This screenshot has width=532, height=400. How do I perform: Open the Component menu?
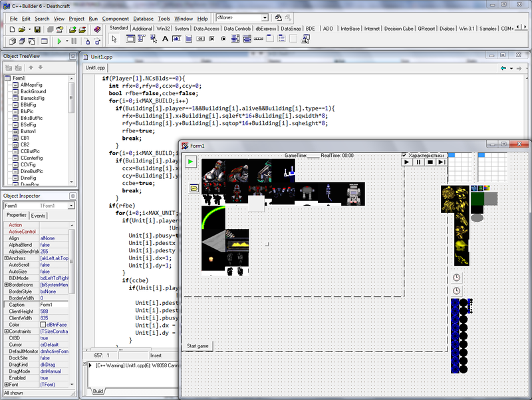click(115, 19)
